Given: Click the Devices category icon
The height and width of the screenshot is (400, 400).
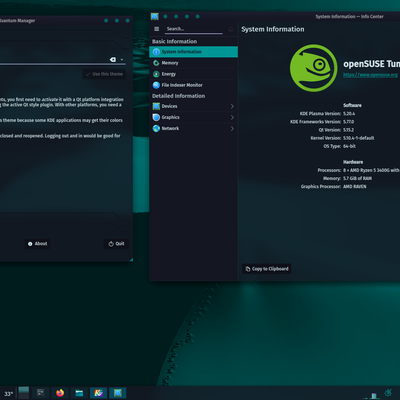Looking at the screenshot, I should pos(156,106).
